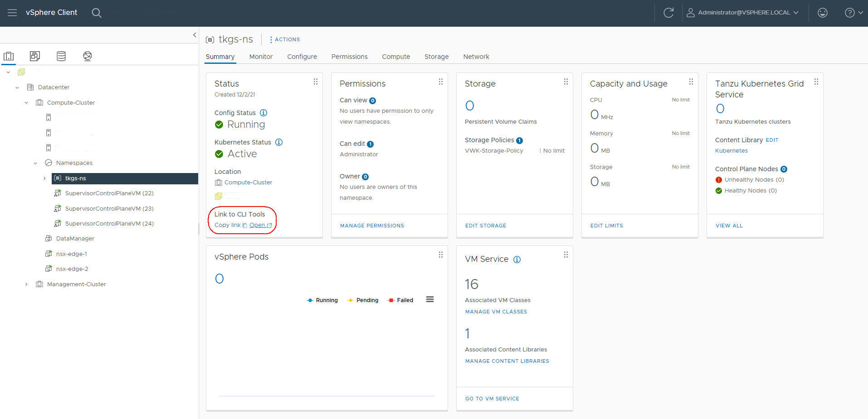
Task: Switch to the Network tab
Action: pyautogui.click(x=476, y=57)
